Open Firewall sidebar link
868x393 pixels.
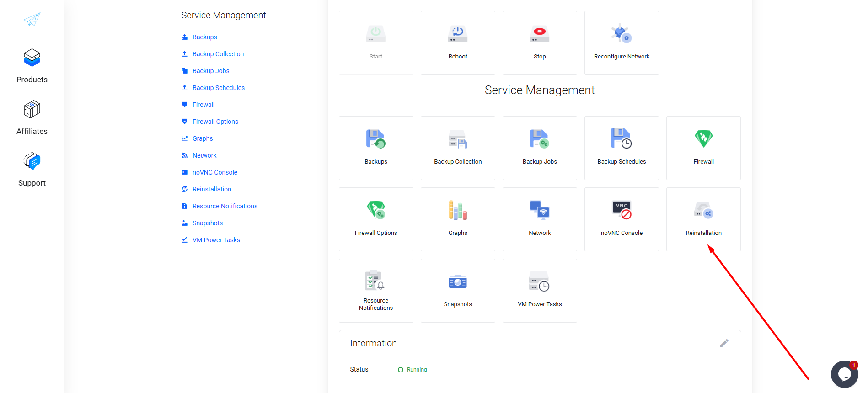[x=204, y=105]
